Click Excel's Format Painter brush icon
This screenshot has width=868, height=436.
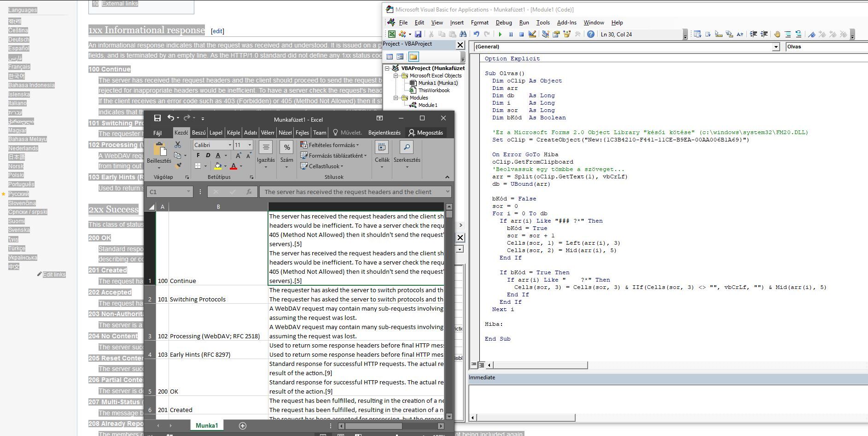(178, 165)
